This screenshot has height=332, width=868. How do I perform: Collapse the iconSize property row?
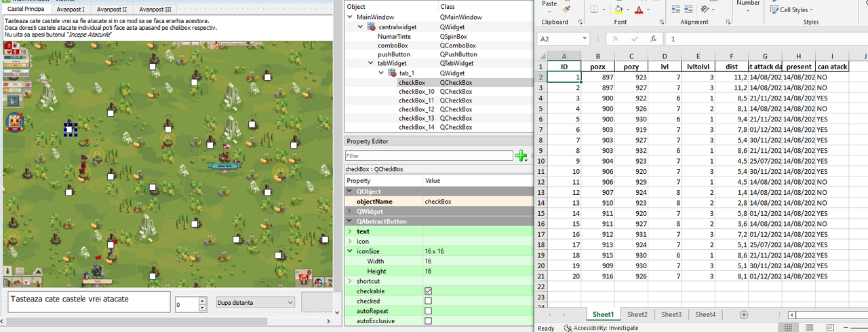[349, 251]
